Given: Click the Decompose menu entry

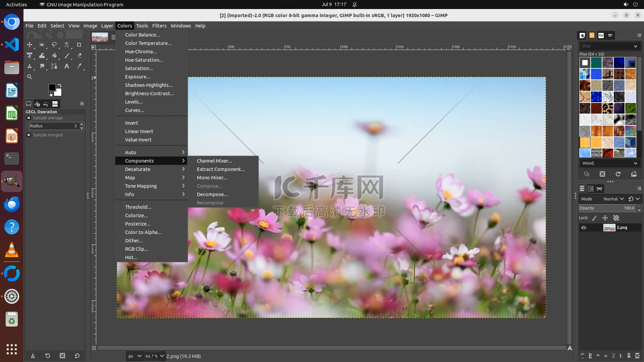Looking at the screenshot, I should [x=212, y=194].
